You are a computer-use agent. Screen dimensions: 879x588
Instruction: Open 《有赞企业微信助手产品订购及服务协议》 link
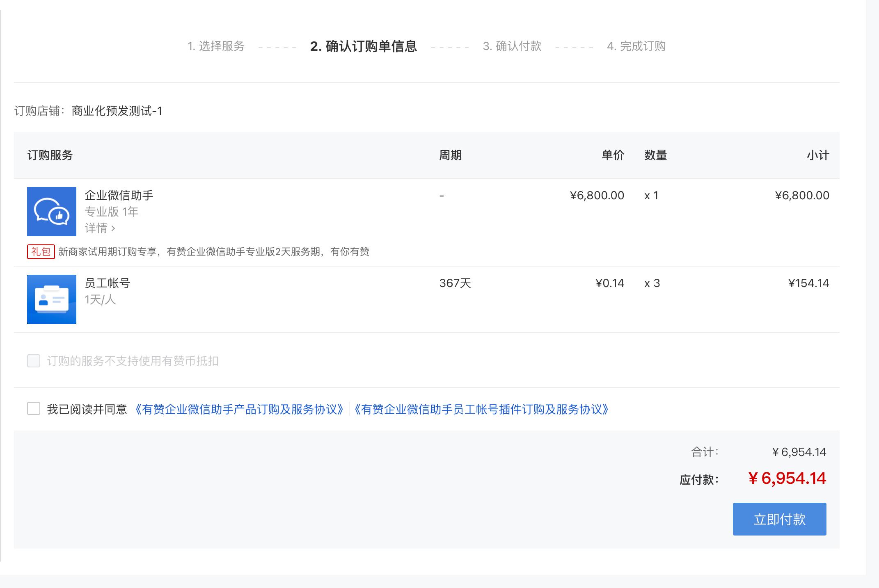click(240, 409)
